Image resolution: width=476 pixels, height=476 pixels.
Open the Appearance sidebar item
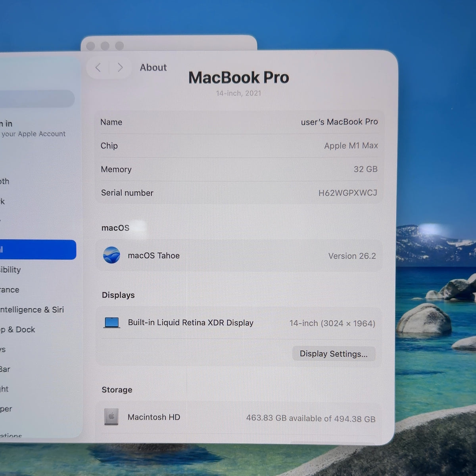(10, 290)
